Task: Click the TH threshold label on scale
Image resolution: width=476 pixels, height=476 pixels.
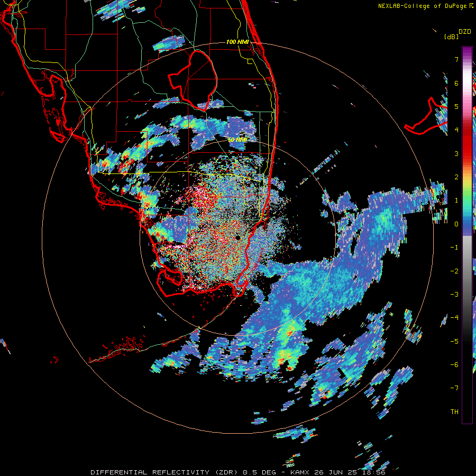Action: point(454,411)
